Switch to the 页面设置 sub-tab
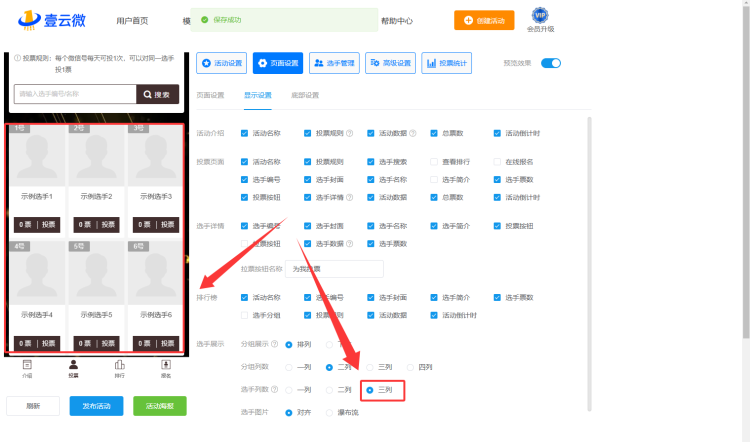 [x=210, y=95]
